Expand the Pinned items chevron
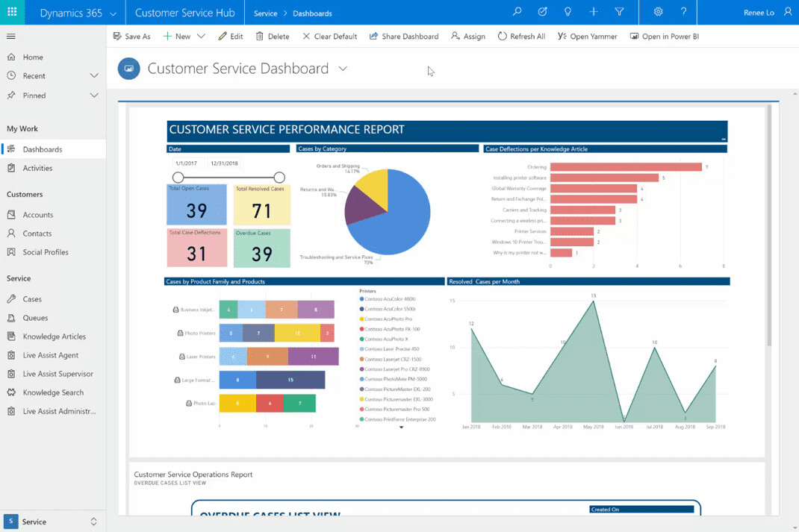This screenshot has height=532, width=799. [x=94, y=96]
